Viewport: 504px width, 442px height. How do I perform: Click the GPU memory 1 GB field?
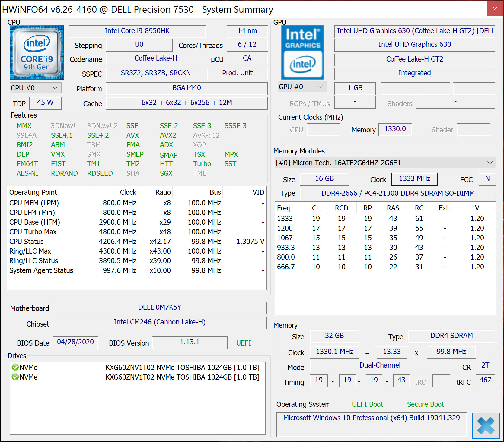coord(355,88)
